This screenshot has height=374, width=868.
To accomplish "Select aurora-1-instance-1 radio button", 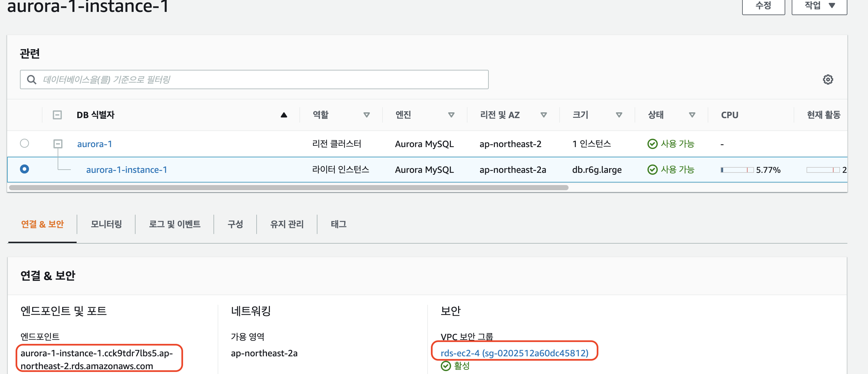I will (x=24, y=169).
